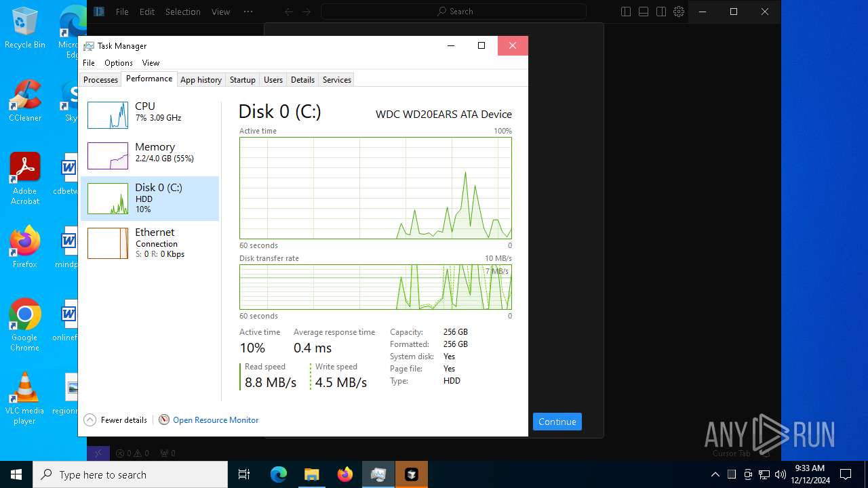Click the Disk transfer rate graph
868x488 pixels.
point(376,287)
